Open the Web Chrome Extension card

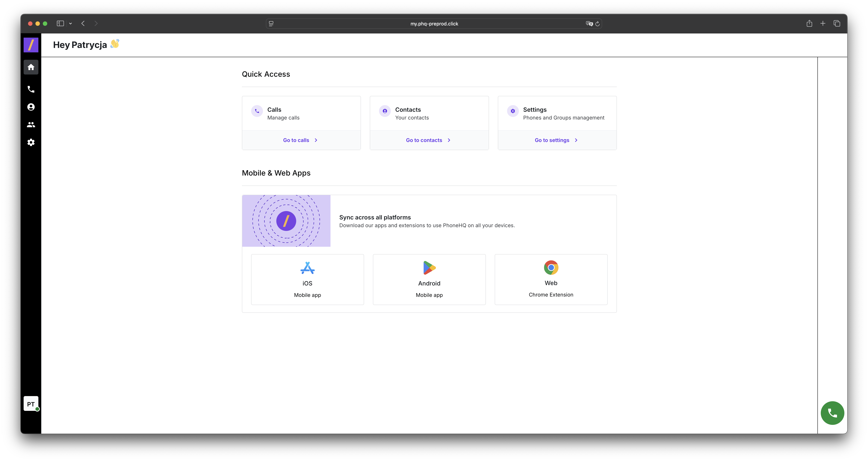coord(551,279)
